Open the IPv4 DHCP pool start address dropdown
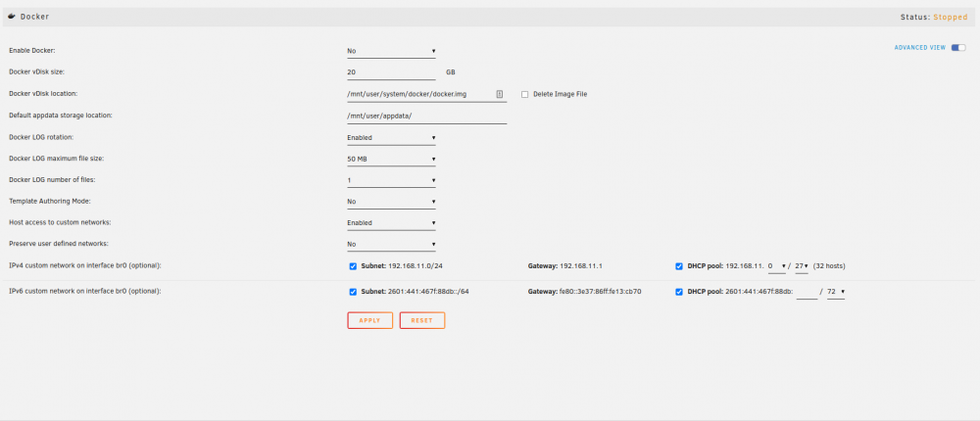Viewport: 980px width, 421px height. (x=777, y=266)
